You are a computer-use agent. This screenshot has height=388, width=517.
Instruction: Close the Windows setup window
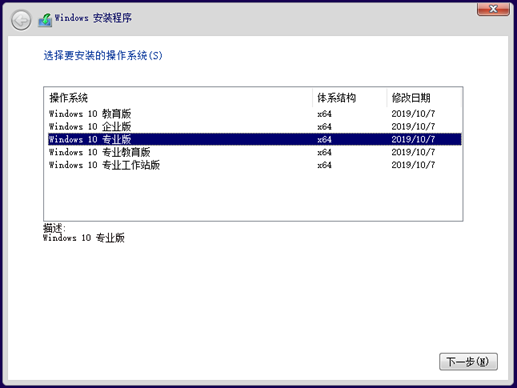[x=493, y=9]
